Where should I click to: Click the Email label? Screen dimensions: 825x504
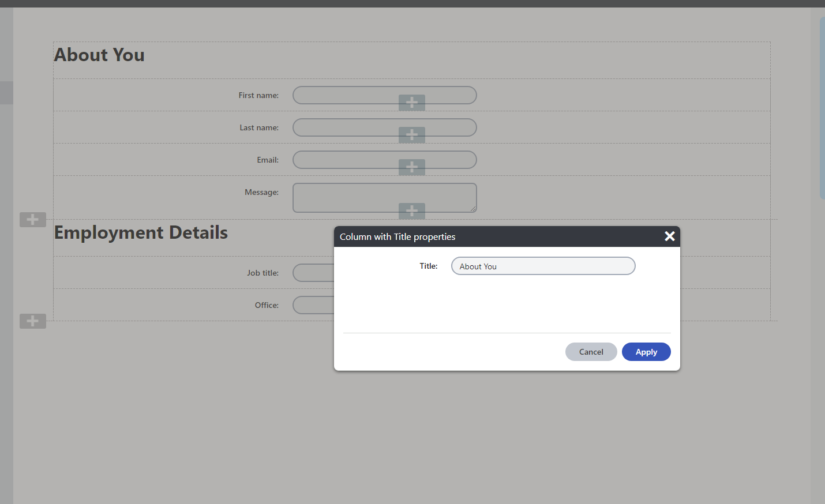coord(268,160)
